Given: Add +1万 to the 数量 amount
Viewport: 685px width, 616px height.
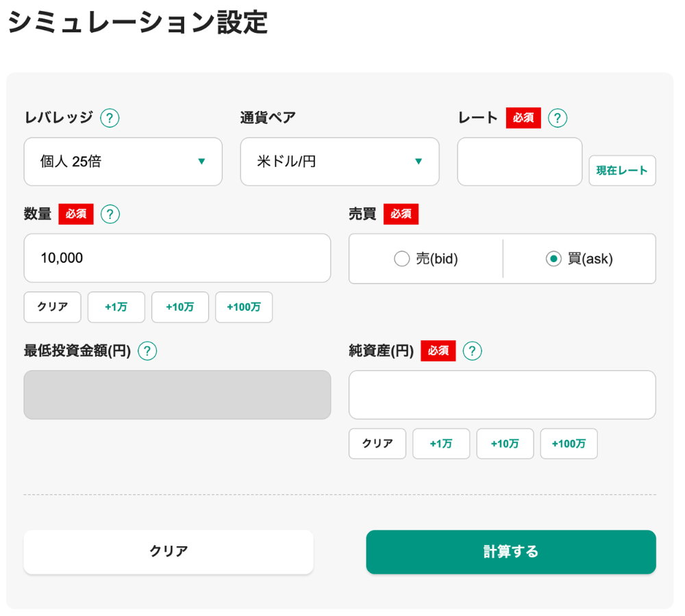Looking at the screenshot, I should tap(116, 307).
